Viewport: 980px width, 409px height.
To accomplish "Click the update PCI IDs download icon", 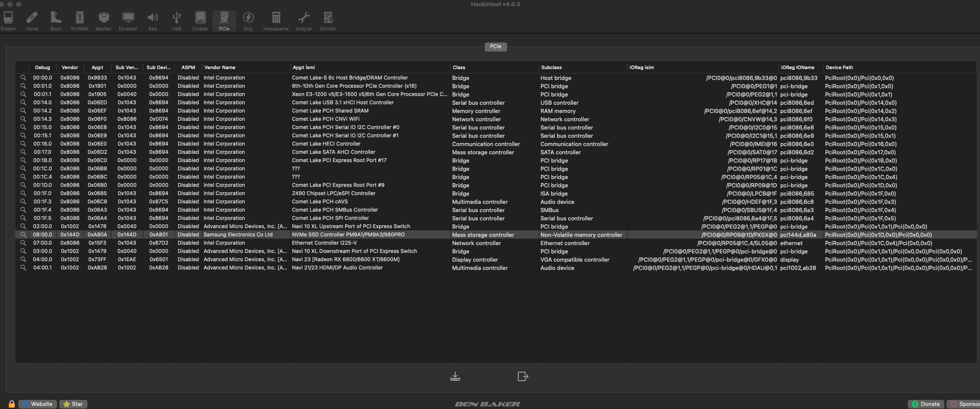I will 455,376.
